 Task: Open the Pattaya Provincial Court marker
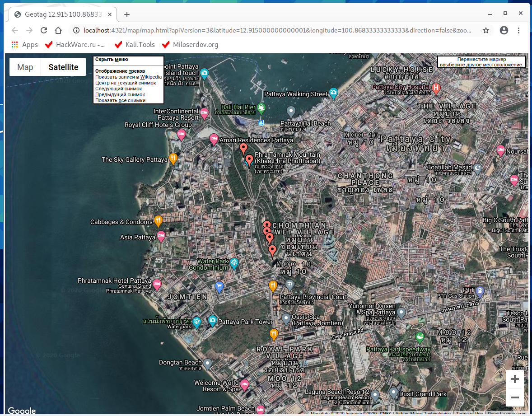pyautogui.click(x=289, y=285)
